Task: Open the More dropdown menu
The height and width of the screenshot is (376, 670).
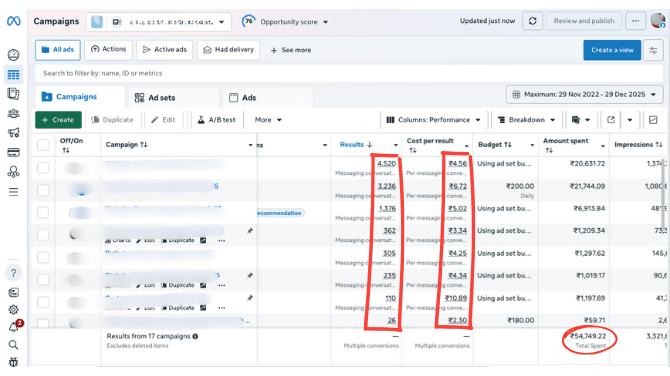Action: click(268, 120)
